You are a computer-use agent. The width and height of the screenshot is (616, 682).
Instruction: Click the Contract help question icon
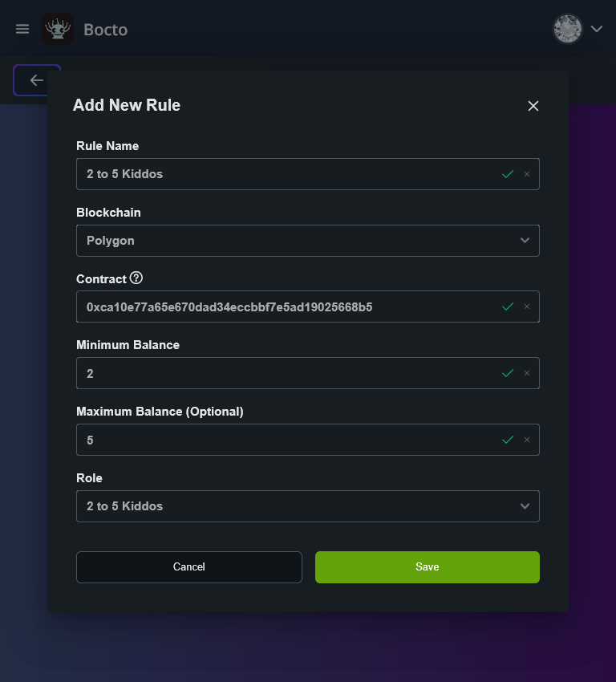coord(136,278)
